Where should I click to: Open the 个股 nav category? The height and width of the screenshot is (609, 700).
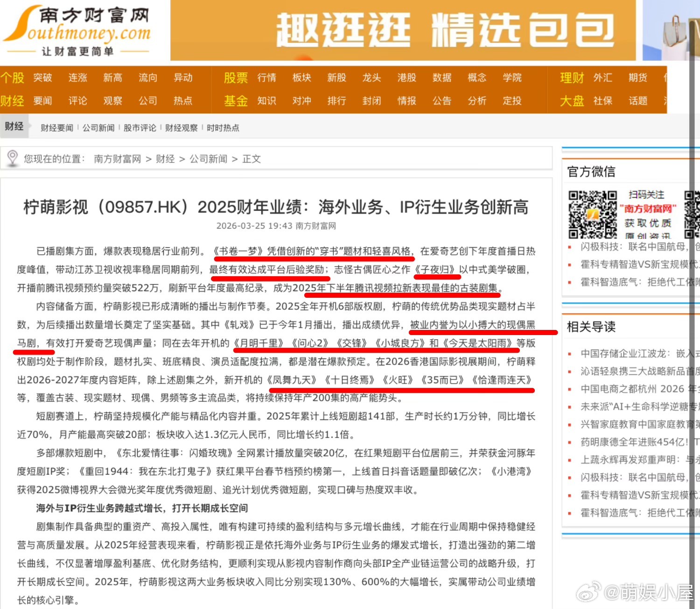coord(12,77)
